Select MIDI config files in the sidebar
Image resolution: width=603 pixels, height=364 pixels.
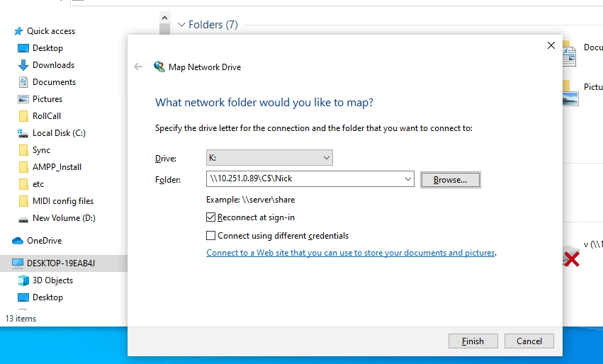pyautogui.click(x=63, y=200)
